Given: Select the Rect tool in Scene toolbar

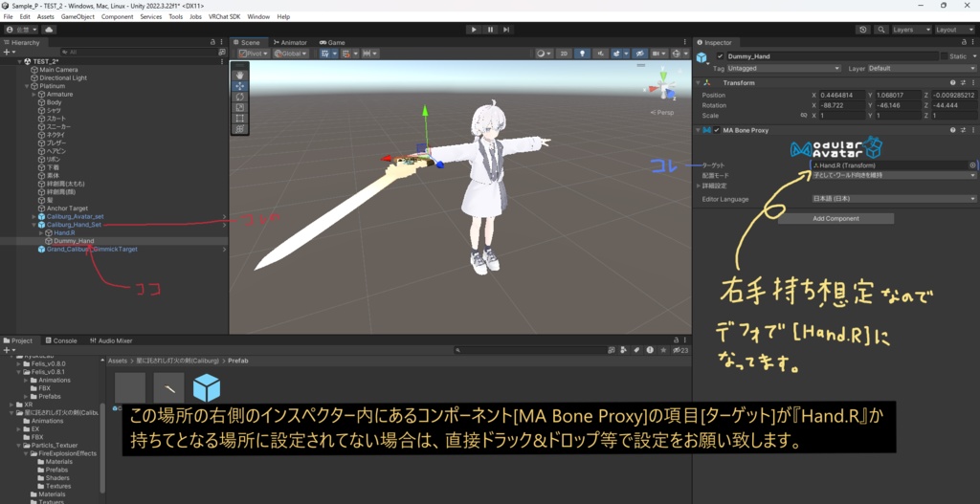Looking at the screenshot, I should [239, 118].
